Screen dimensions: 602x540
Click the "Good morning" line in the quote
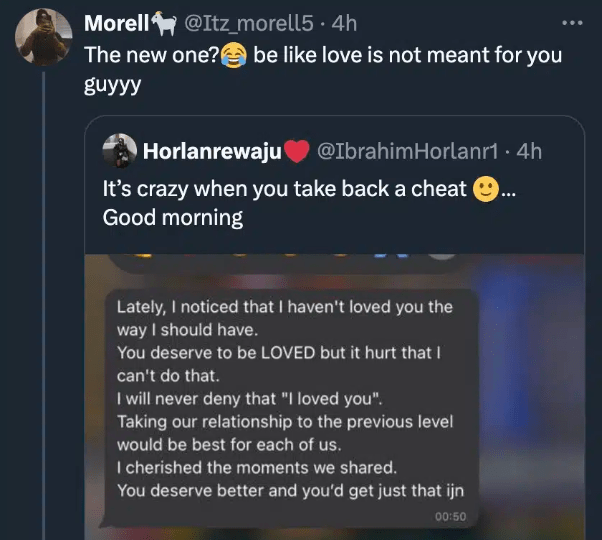click(173, 216)
